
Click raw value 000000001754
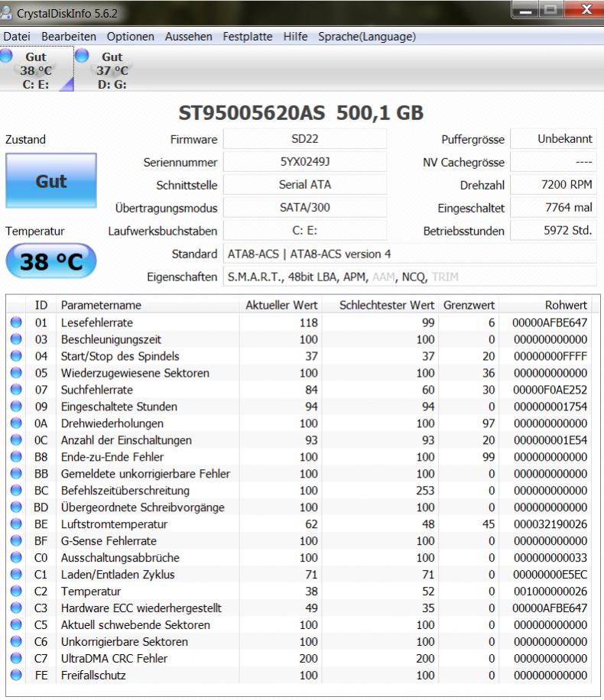550,407
